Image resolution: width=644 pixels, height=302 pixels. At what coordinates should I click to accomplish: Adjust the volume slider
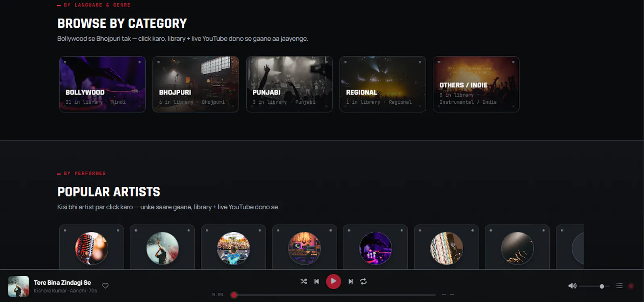click(x=594, y=286)
